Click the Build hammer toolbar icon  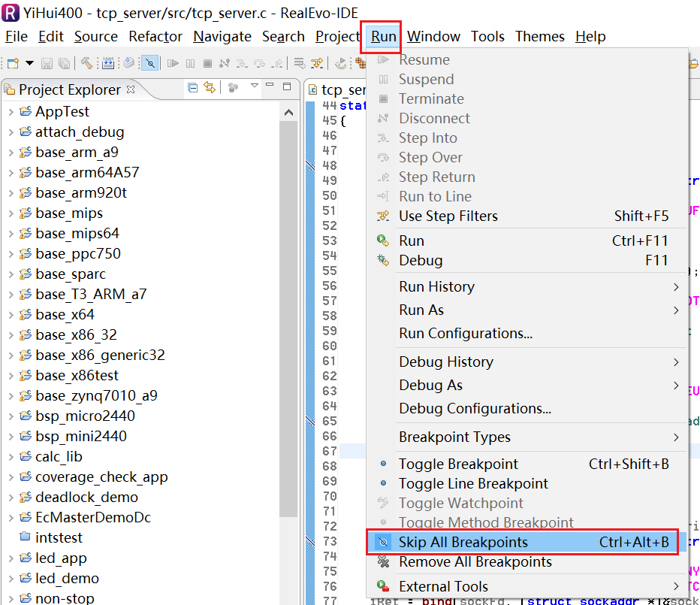tap(86, 63)
